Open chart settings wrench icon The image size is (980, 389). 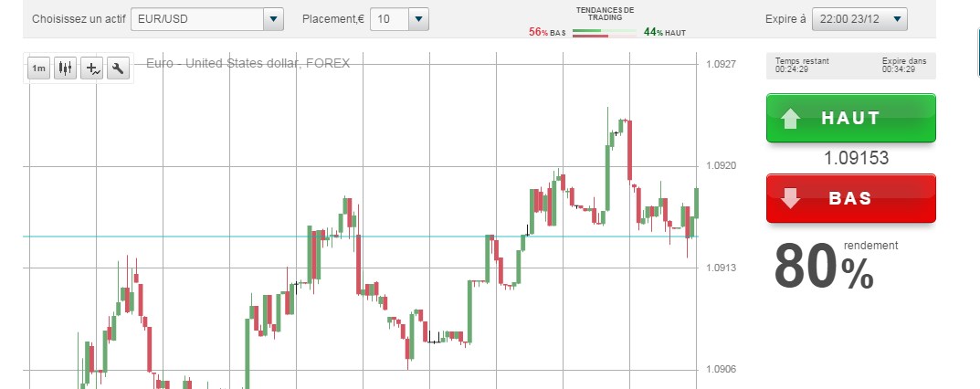pyautogui.click(x=118, y=68)
